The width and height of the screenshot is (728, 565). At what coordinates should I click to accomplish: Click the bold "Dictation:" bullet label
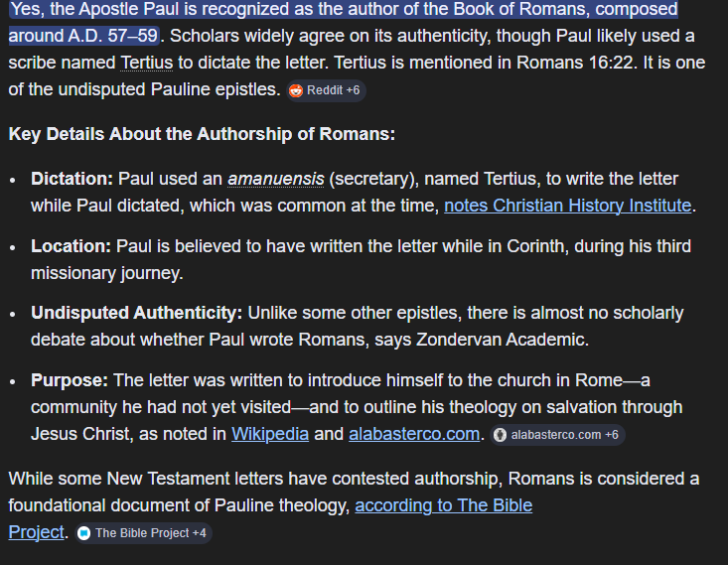[x=72, y=179]
